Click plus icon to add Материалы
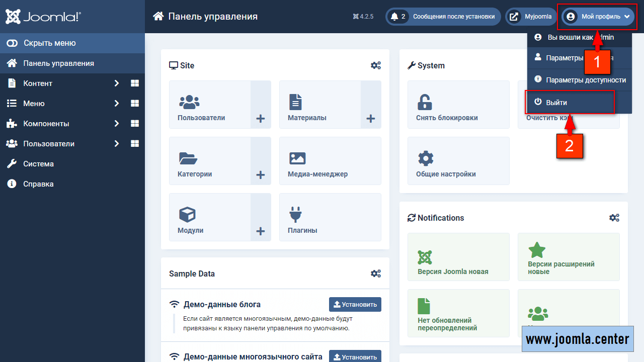644x362 pixels. pyautogui.click(x=370, y=119)
